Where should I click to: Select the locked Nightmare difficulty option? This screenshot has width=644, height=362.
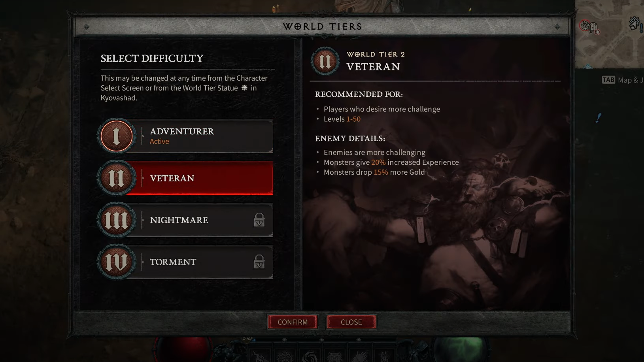(186, 220)
